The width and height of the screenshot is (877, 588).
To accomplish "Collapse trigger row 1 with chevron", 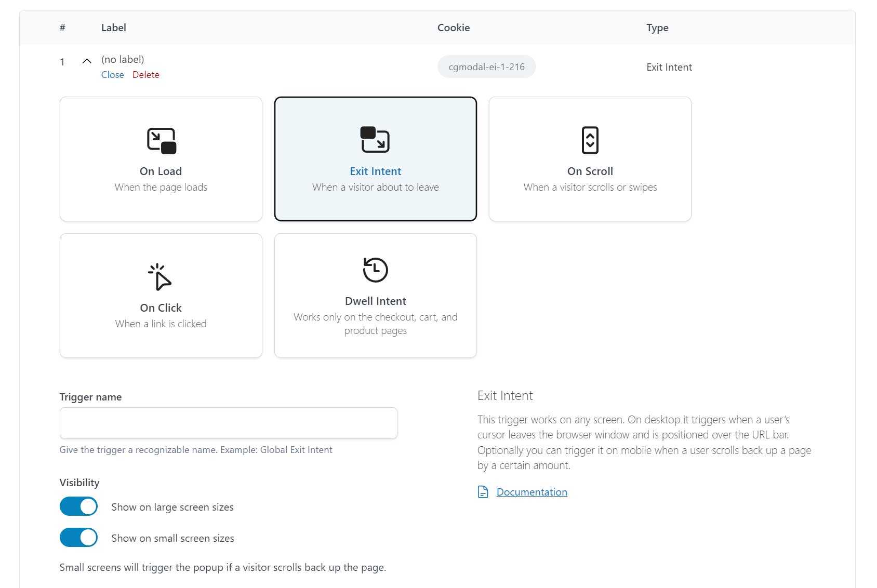I will click(87, 61).
